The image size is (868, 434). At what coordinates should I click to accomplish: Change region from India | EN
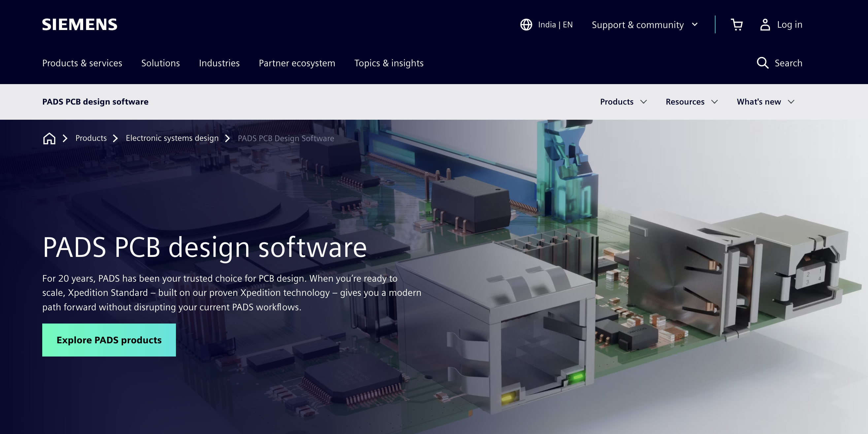click(x=555, y=25)
